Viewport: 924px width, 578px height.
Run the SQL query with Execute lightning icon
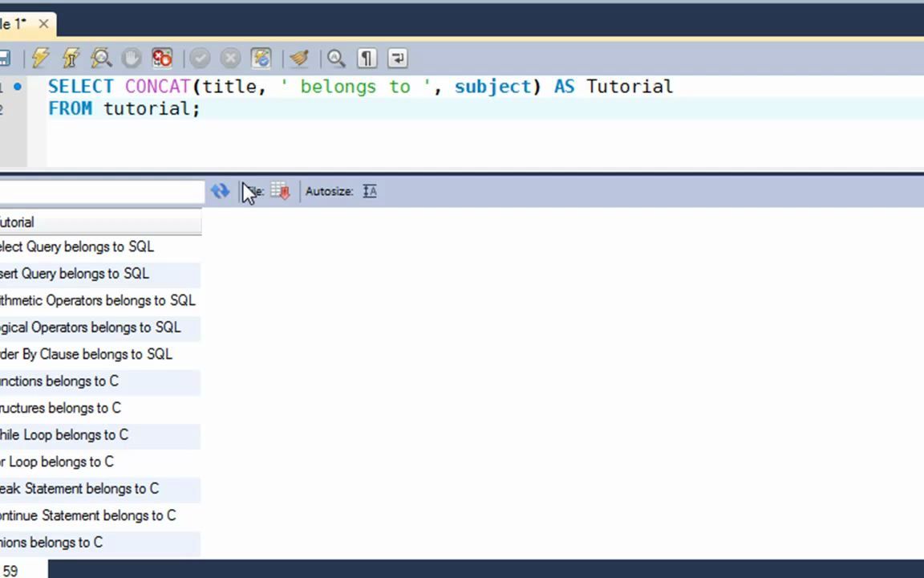pos(40,58)
